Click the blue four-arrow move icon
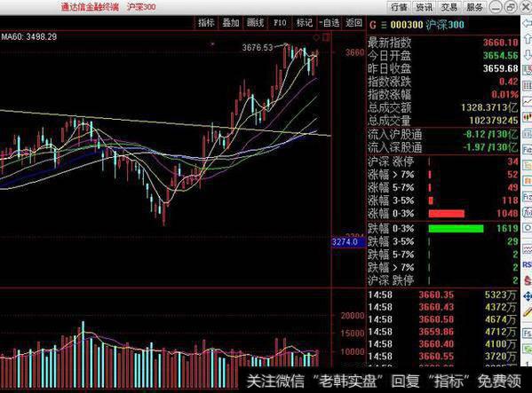 [x=528, y=296]
